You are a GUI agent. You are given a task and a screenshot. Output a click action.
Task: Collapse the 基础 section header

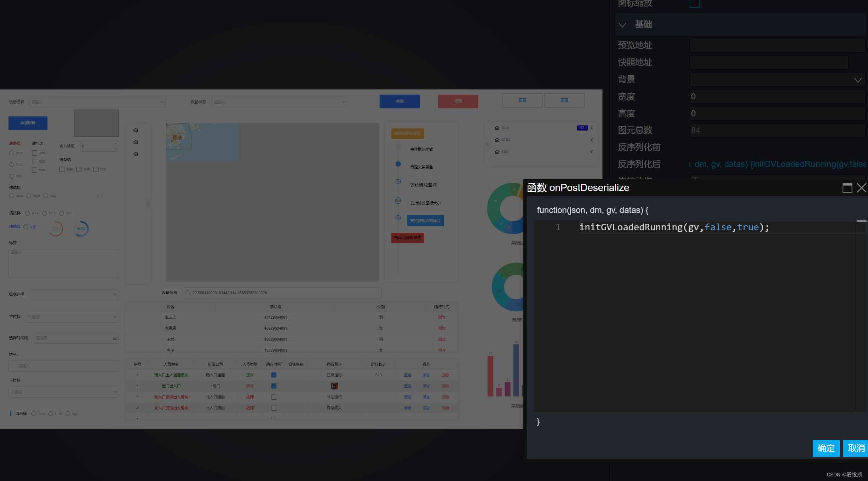pos(622,25)
